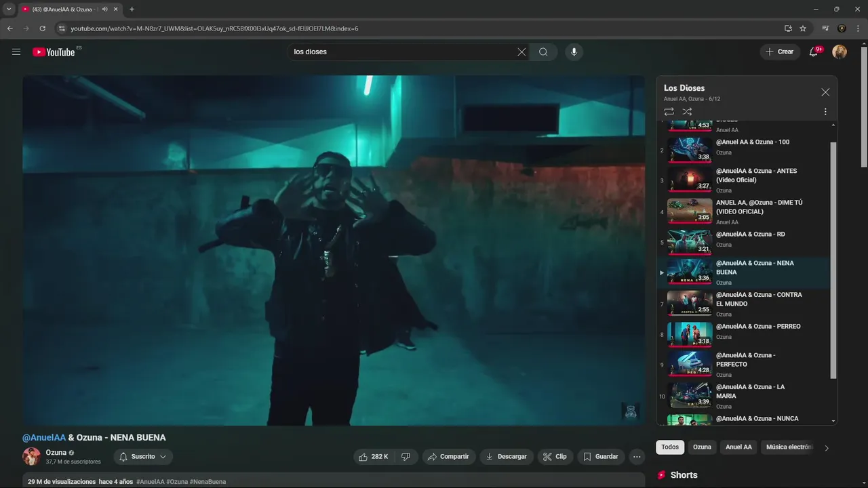Screen dimensions: 868x488
Task: Like the video with thumbs up
Action: [x=374, y=457]
